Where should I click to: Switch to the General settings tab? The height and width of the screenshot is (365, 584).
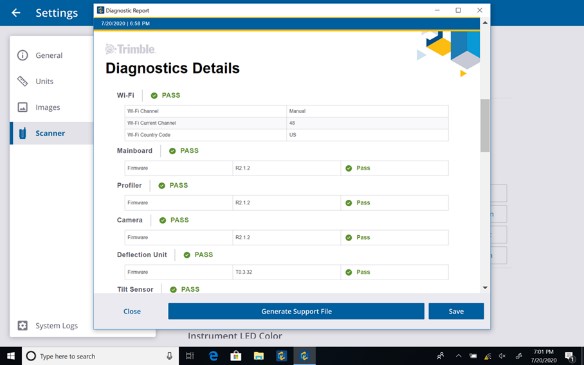coord(51,55)
